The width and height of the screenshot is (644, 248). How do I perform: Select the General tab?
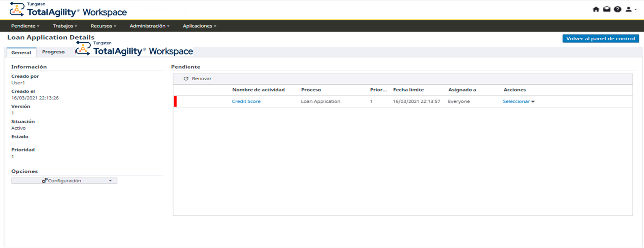coord(21,52)
